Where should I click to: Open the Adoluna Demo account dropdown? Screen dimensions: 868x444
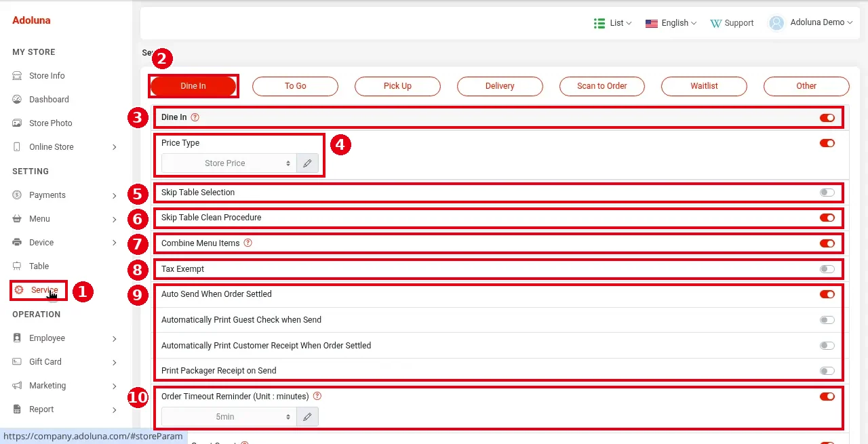coord(810,23)
